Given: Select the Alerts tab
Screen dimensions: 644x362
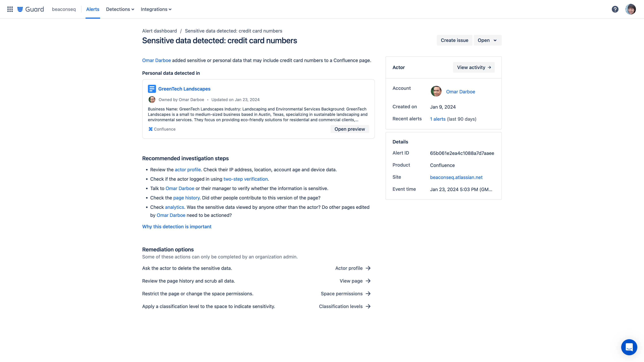Looking at the screenshot, I should (x=92, y=9).
